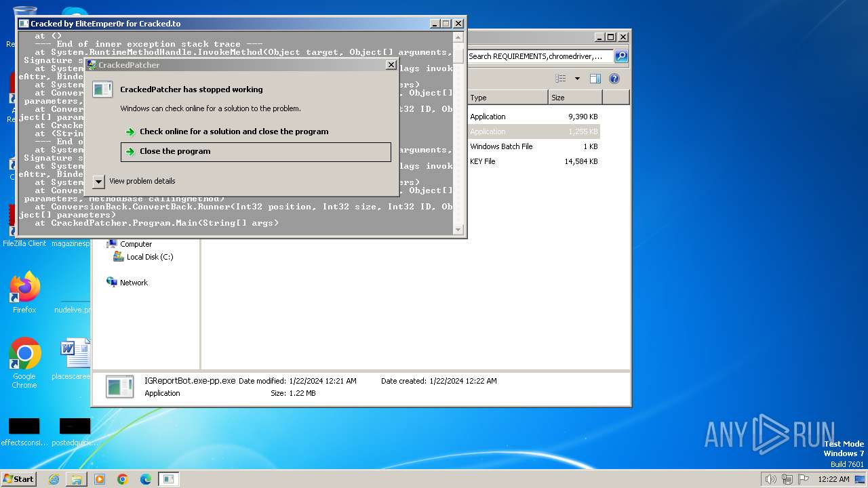The image size is (868, 488).
Task: Click the Action Center flag icon
Action: point(804,479)
